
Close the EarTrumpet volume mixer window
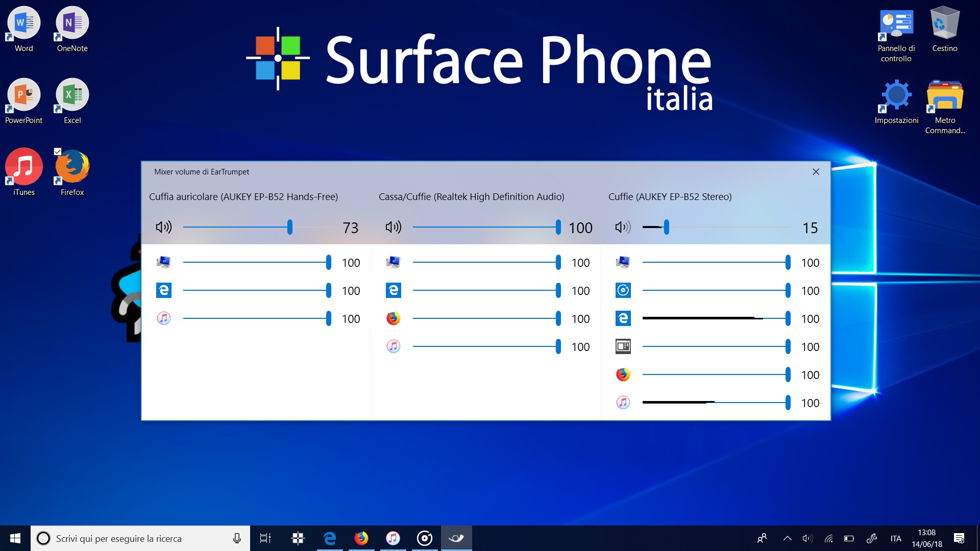pos(816,172)
